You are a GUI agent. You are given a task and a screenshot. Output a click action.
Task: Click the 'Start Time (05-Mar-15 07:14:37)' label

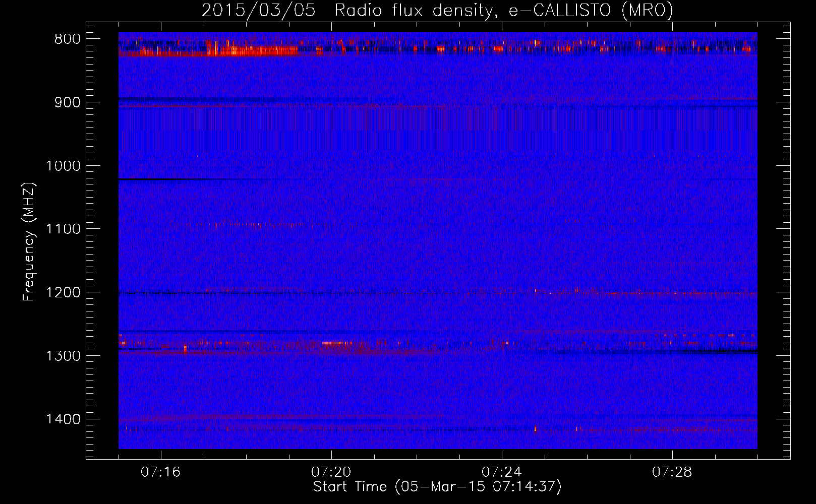pyautogui.click(x=437, y=486)
